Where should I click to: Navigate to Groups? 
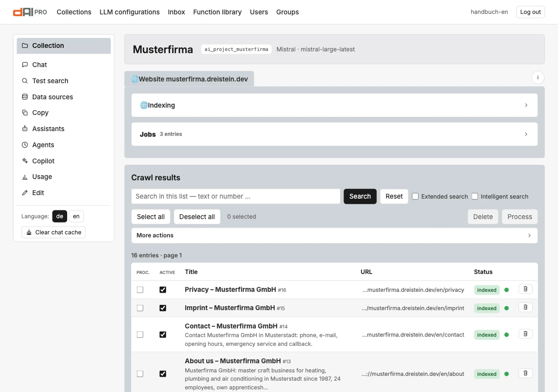pos(288,12)
